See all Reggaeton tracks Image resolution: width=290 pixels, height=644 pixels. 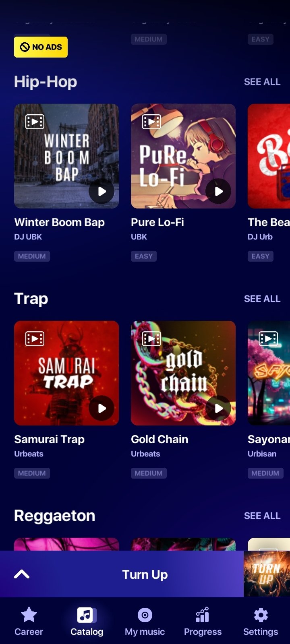[262, 516]
